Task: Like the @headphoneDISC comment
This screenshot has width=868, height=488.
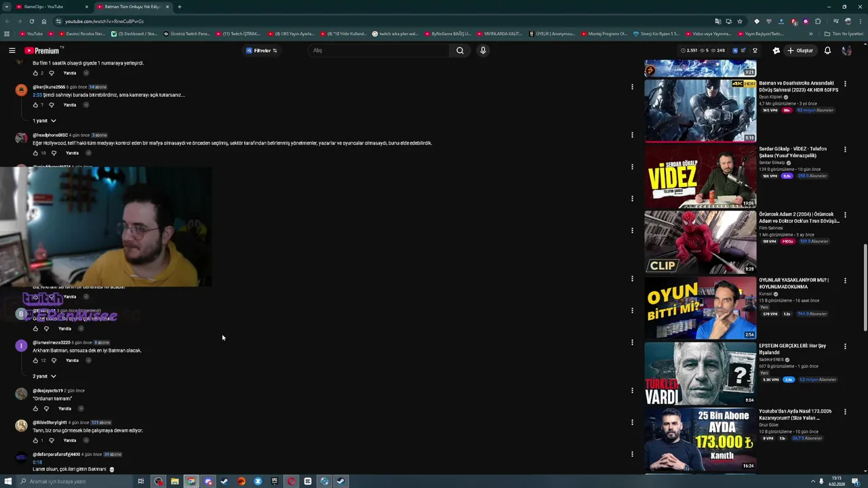Action: [36, 153]
